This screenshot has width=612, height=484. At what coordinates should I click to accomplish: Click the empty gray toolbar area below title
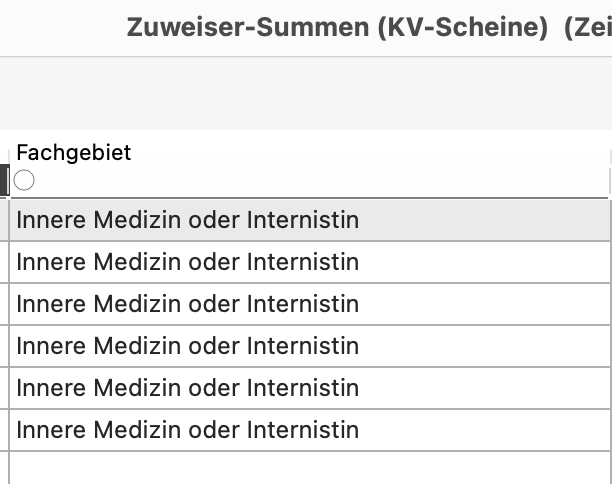pyautogui.click(x=306, y=94)
